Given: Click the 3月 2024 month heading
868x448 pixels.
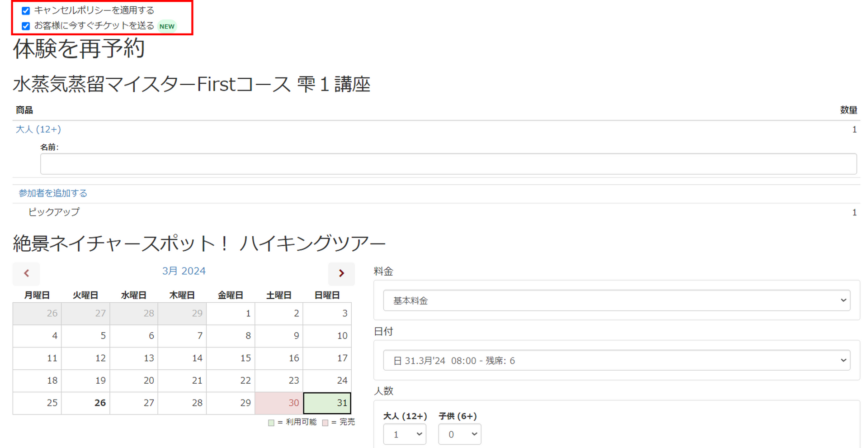Looking at the screenshot, I should [184, 271].
